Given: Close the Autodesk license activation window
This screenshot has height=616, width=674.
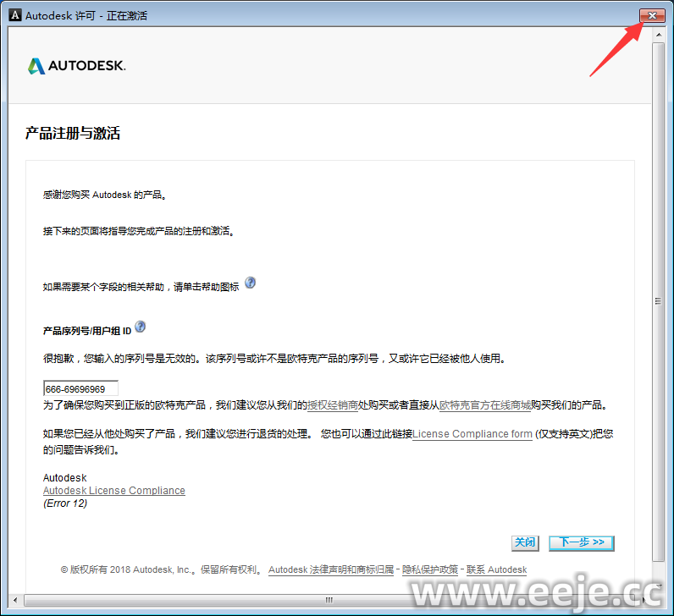Looking at the screenshot, I should tap(651, 15).
